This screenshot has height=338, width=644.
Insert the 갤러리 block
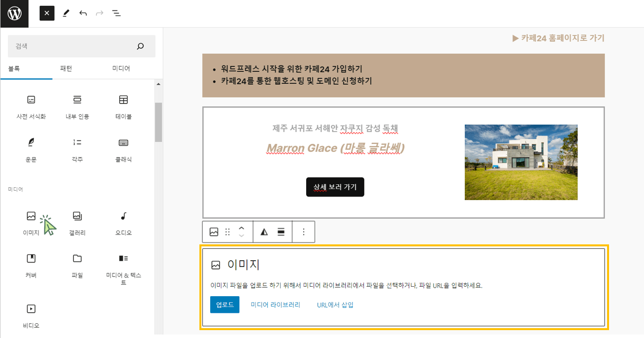tap(77, 223)
